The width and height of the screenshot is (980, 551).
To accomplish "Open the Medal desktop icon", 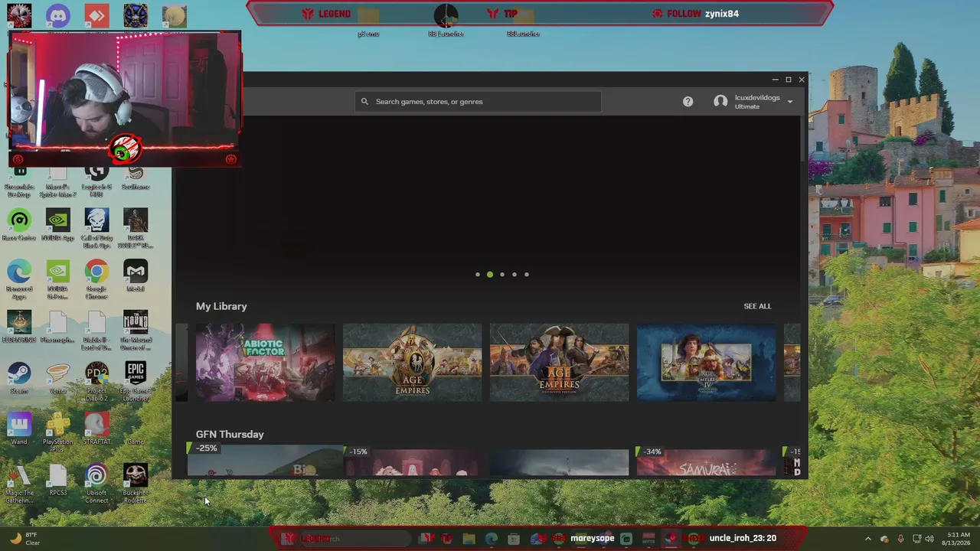I will coord(136,277).
